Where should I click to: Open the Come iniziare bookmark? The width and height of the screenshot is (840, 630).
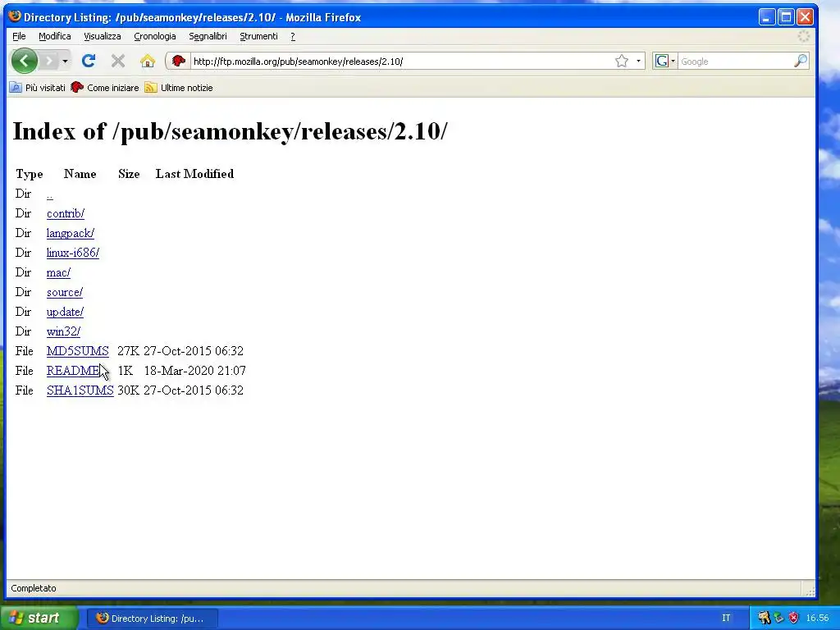[x=105, y=87]
